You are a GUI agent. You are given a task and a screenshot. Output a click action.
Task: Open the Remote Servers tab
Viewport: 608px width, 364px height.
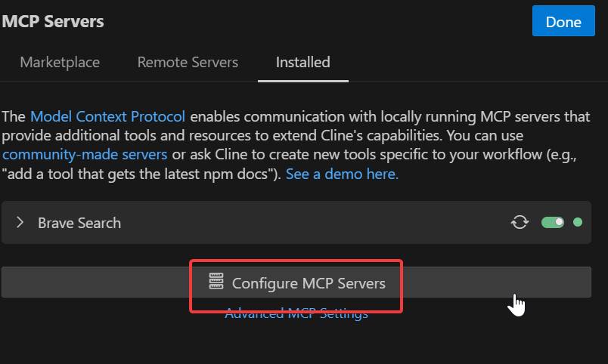pos(188,62)
